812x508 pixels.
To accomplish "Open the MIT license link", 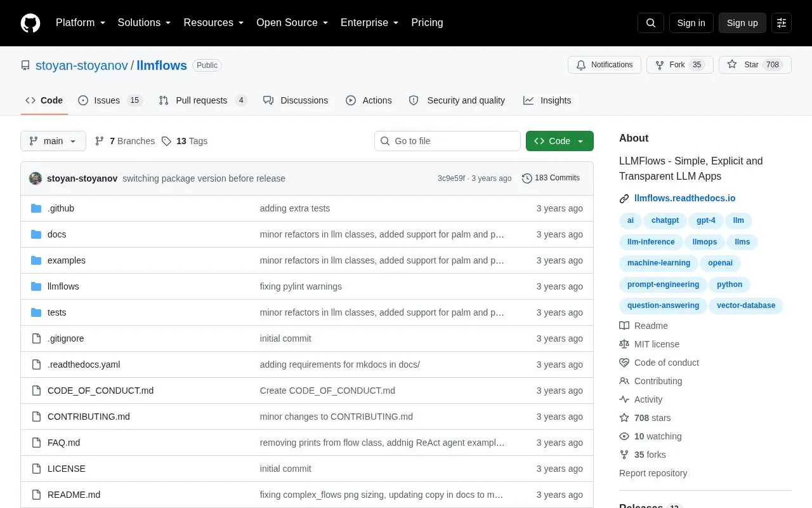I will coord(649,344).
